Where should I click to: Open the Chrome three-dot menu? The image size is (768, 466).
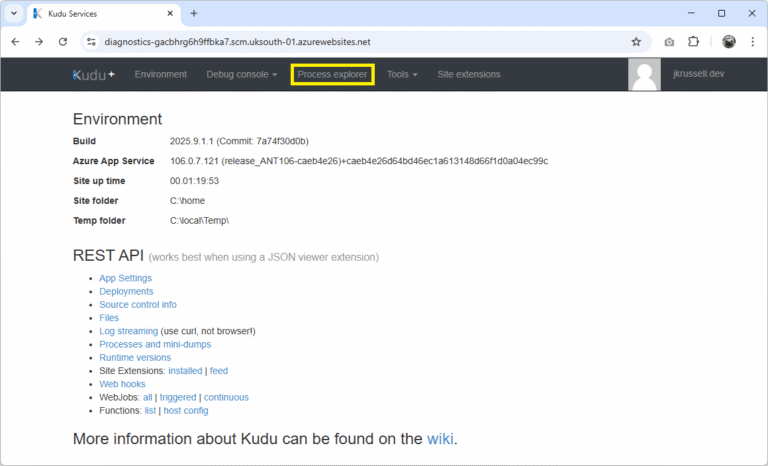pyautogui.click(x=753, y=42)
